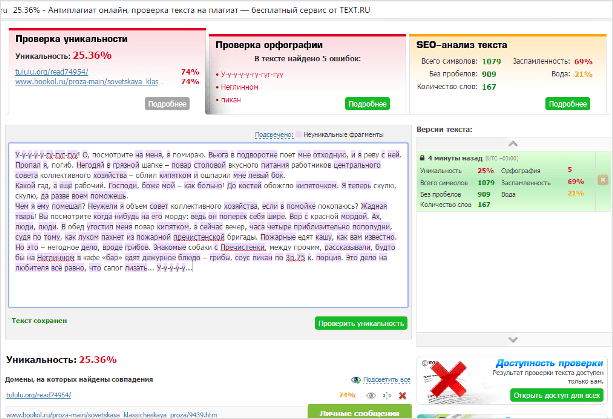The image size is (613, 419).
Task: Toggle highlight eye for tululu.org match row
Action: click(370, 396)
